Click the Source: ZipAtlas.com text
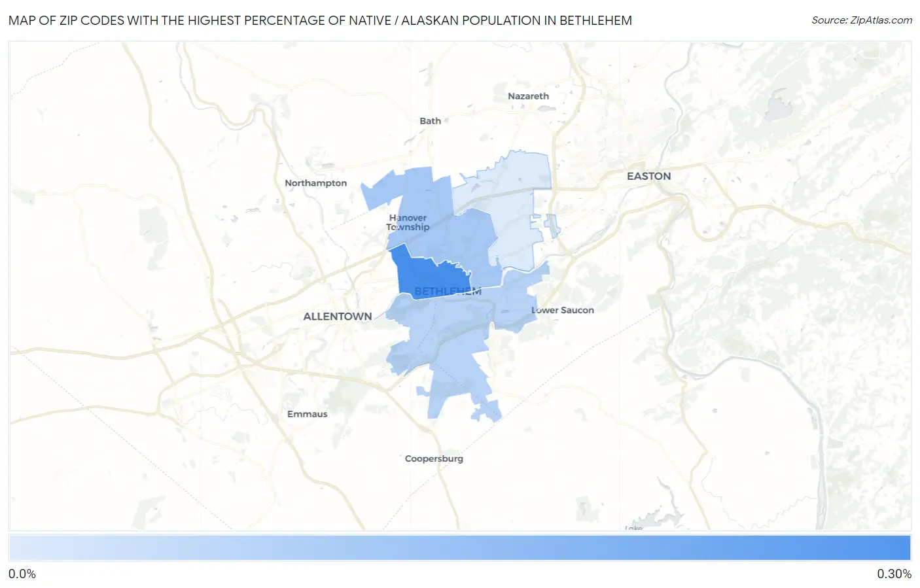Viewport: 920px width, 588px height. 862,20
